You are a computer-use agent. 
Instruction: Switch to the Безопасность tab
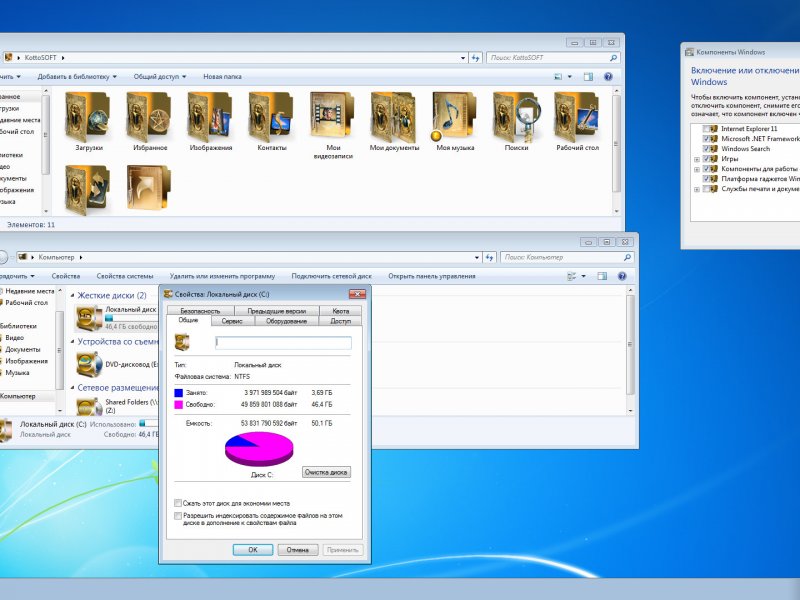click(x=200, y=311)
